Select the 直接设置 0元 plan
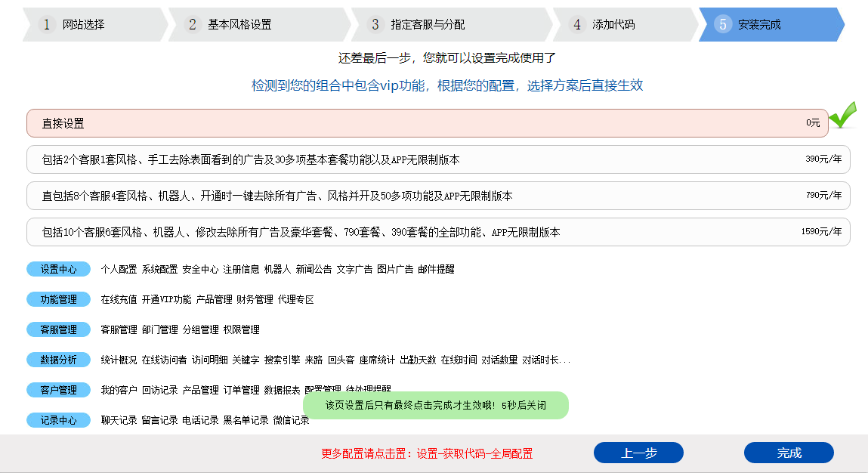The image size is (868, 473). pos(428,123)
